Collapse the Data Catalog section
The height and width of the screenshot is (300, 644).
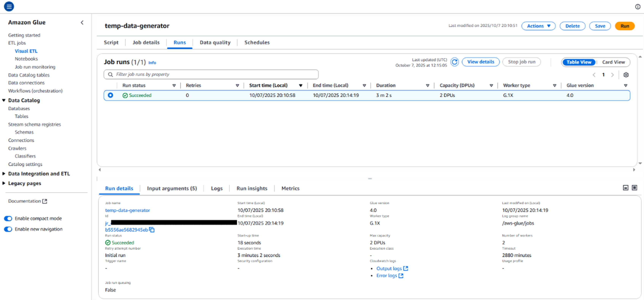click(x=4, y=100)
